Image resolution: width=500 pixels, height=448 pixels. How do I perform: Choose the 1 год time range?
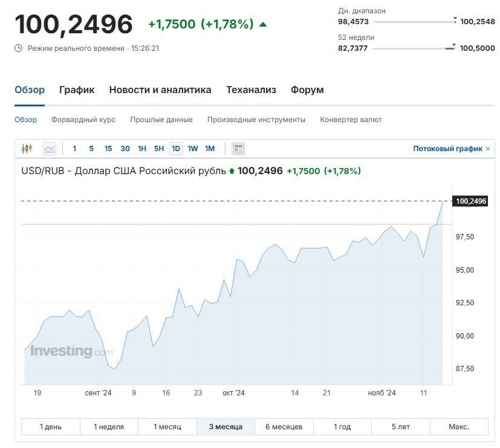(x=342, y=427)
